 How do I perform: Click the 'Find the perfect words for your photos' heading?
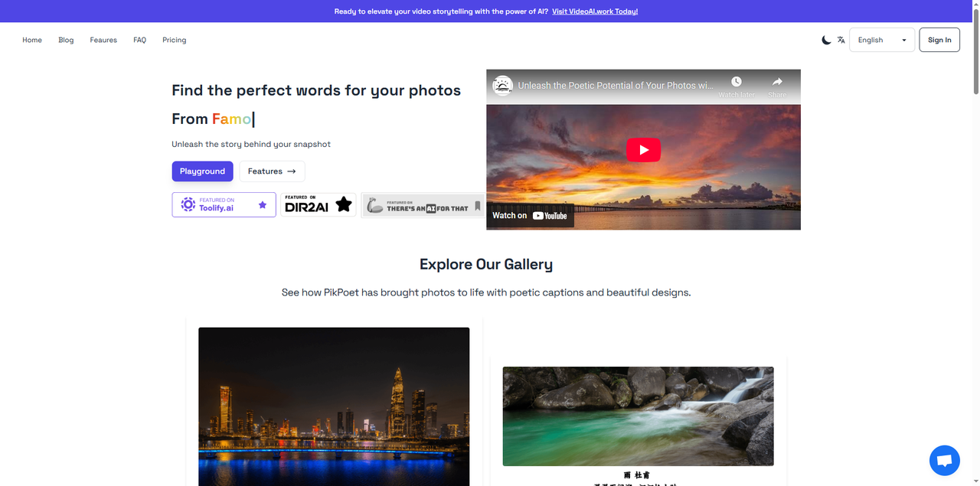316,90
